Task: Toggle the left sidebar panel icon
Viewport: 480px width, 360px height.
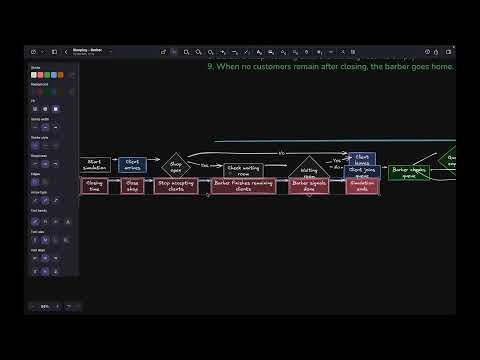Action: coord(54,52)
